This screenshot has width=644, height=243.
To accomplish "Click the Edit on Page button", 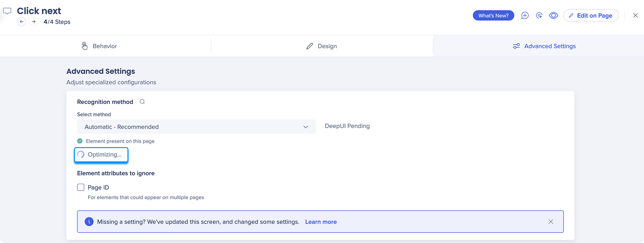I will (591, 16).
